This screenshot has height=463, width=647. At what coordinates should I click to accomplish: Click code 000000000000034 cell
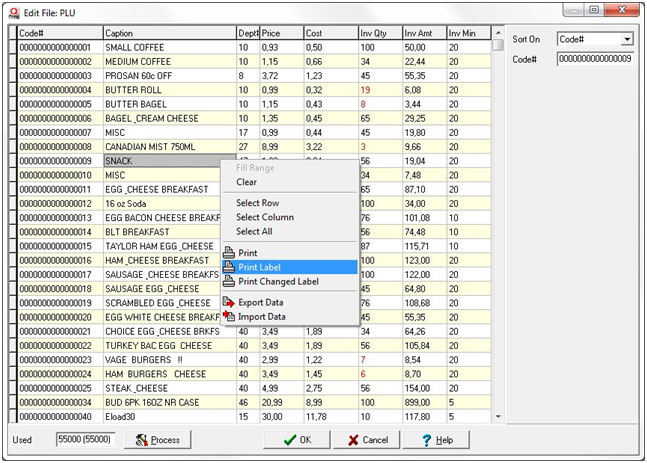click(x=60, y=402)
